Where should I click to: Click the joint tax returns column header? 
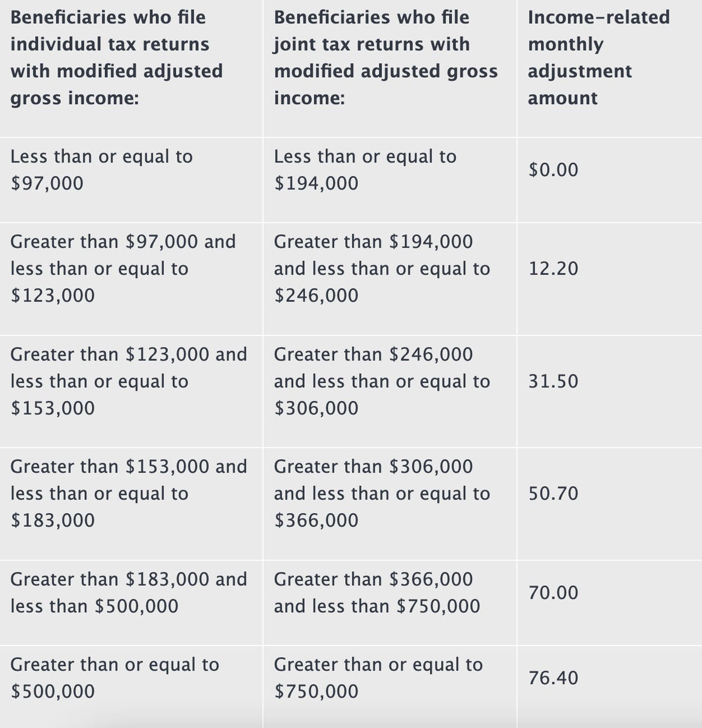tap(386, 57)
